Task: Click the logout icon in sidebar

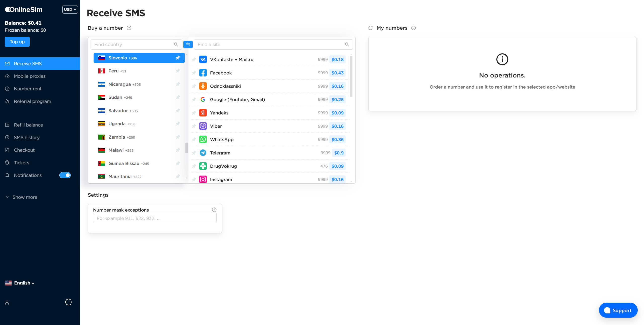Action: pos(69,302)
